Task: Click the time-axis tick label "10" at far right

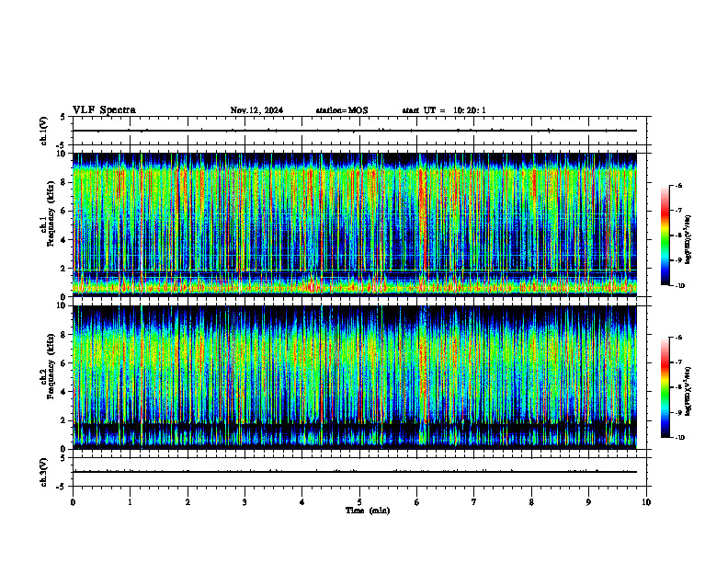Action: 646,502
